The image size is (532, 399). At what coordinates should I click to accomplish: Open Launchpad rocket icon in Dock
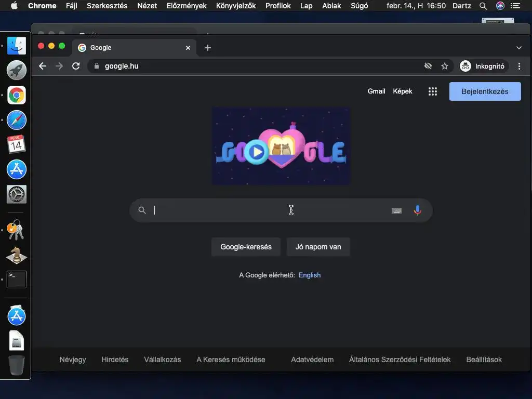click(x=16, y=70)
